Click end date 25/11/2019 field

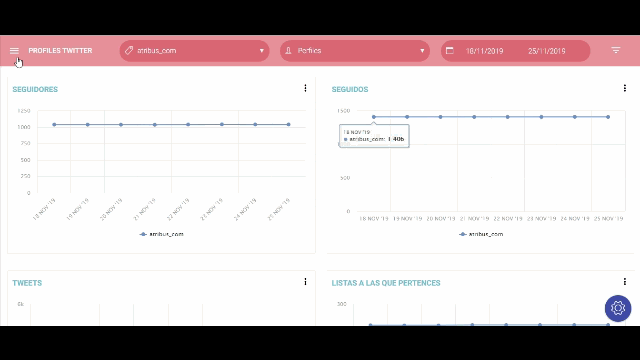(547, 51)
